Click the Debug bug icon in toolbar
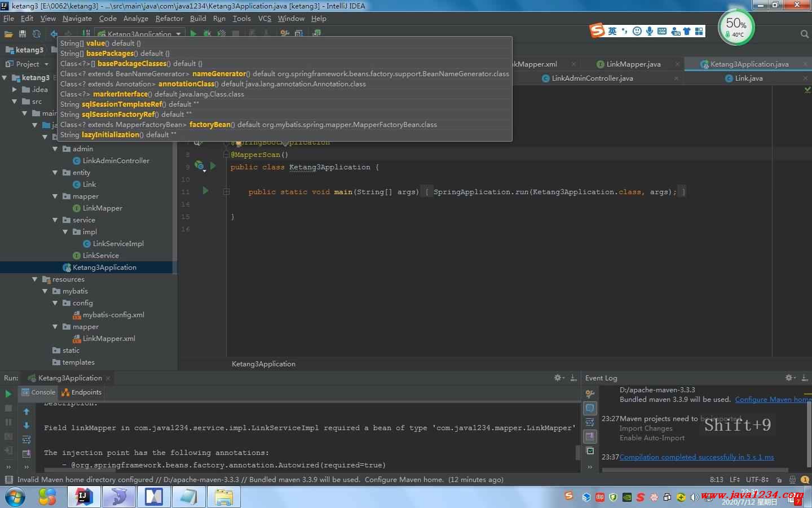Screen dimensions: 812x508 click(x=207, y=34)
